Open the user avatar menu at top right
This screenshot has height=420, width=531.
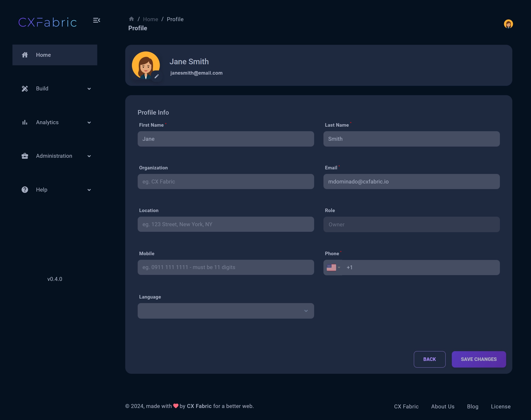click(508, 24)
